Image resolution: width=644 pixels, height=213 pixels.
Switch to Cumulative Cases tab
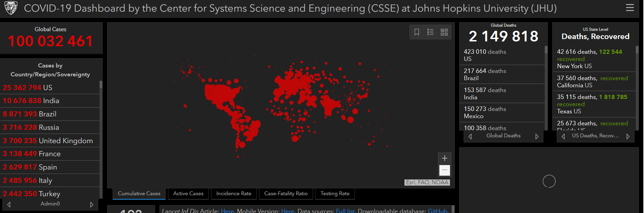pos(139,194)
